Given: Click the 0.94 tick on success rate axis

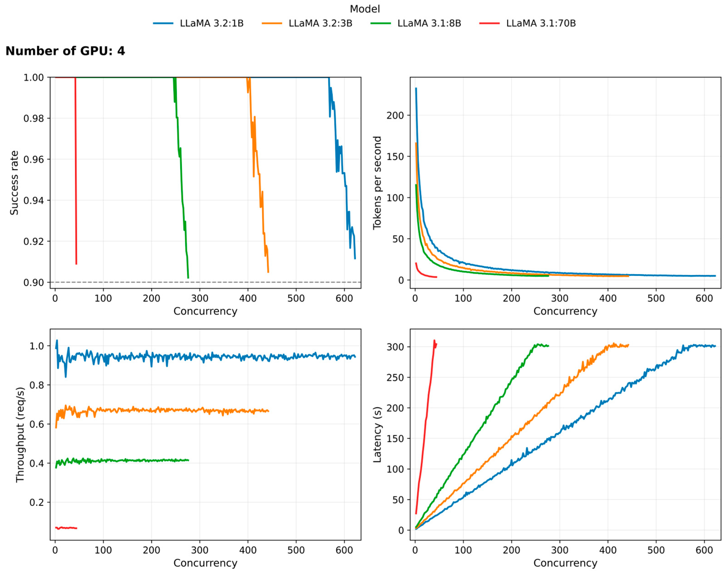Looking at the screenshot, I should click(33, 201).
